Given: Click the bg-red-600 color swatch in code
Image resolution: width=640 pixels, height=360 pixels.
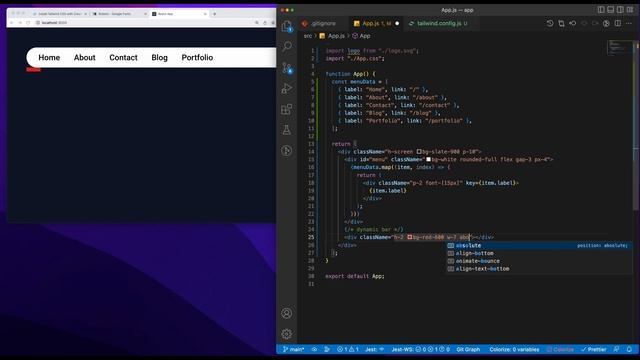Looking at the screenshot, I should coord(409,237).
